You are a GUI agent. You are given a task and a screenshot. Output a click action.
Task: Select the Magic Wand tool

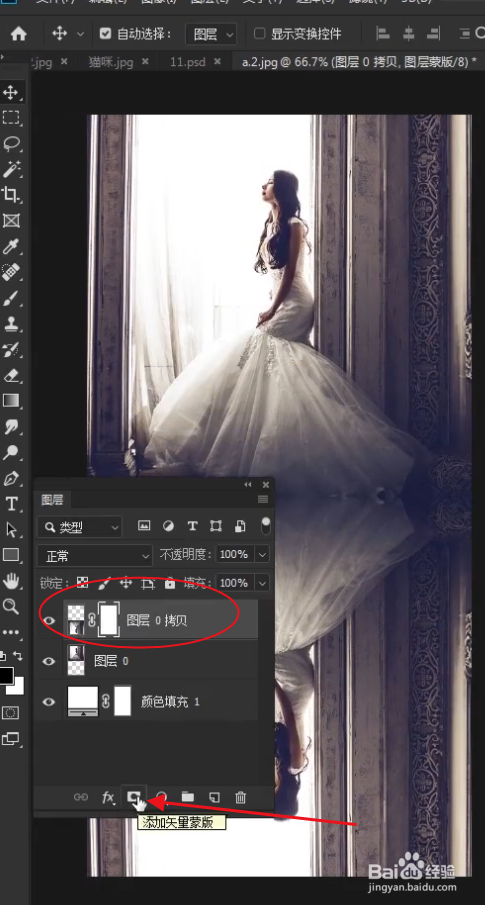10,169
